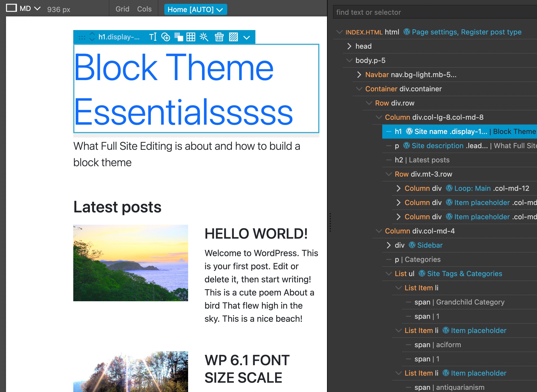The height and width of the screenshot is (392, 537).
Task: Delete selected h1 with the trash icon
Action: 219,37
